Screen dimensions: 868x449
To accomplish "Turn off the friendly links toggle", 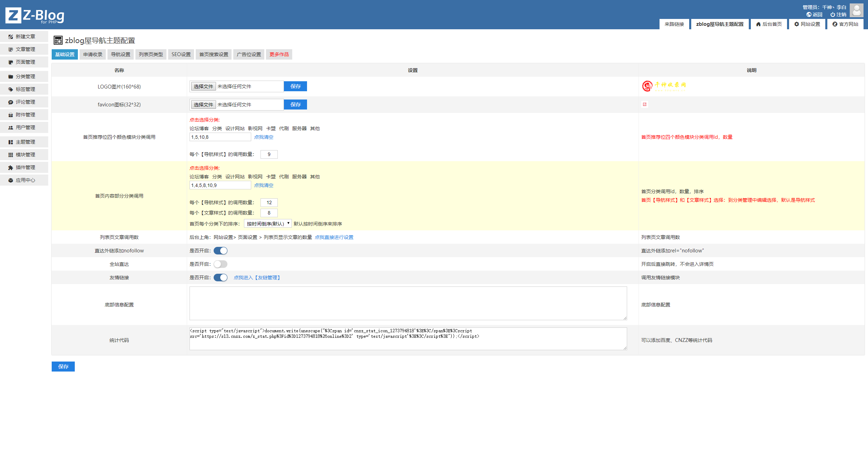I will point(221,278).
